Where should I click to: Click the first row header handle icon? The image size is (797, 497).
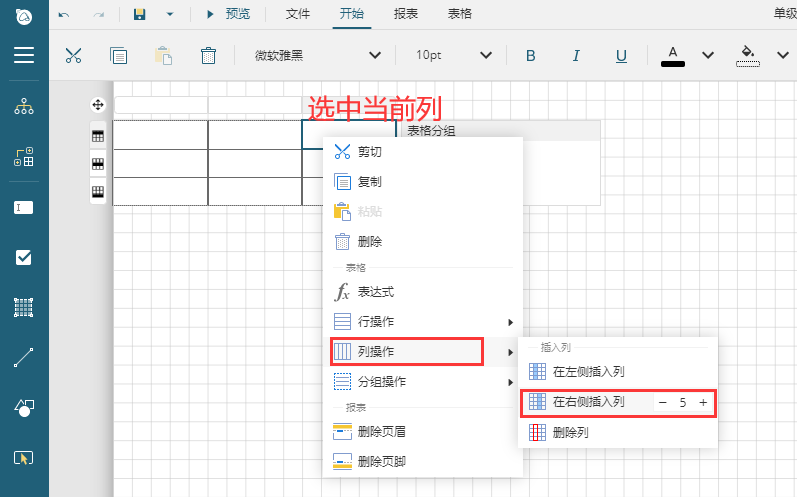(x=98, y=136)
